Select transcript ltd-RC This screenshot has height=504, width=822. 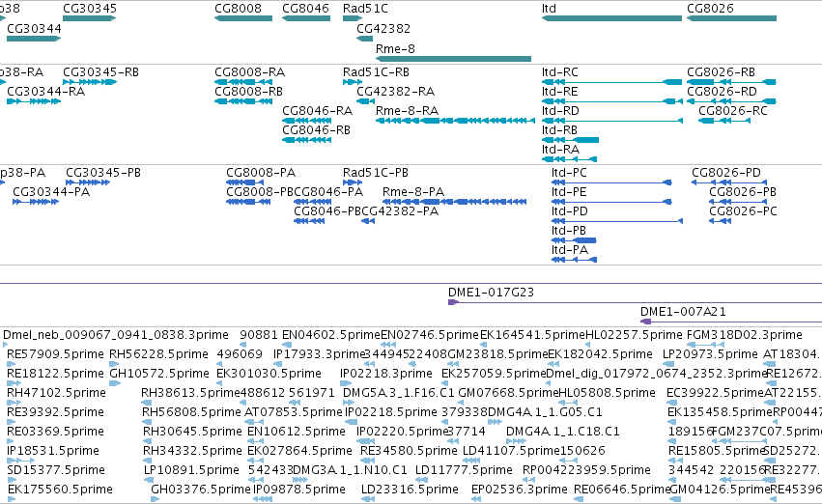point(611,82)
